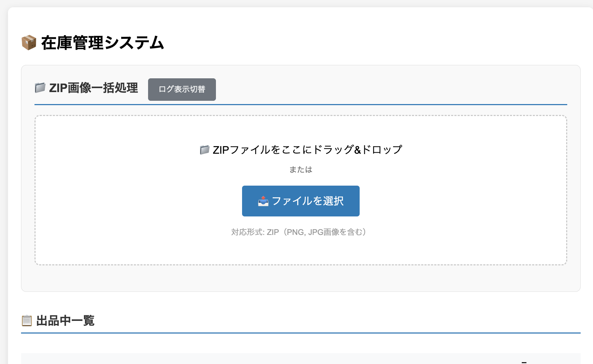This screenshot has width=593, height=364.
Task: Click the または text in drop zone
Action: 301,170
